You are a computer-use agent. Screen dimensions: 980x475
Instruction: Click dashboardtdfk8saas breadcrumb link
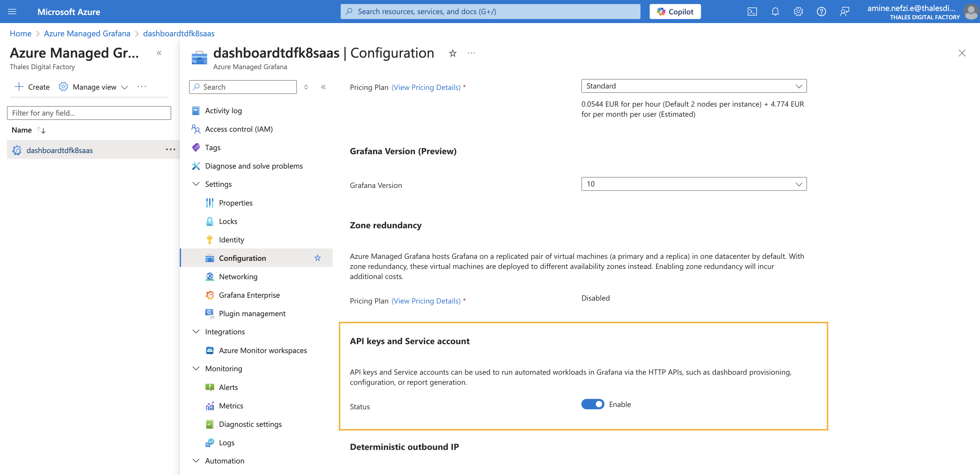tap(179, 33)
